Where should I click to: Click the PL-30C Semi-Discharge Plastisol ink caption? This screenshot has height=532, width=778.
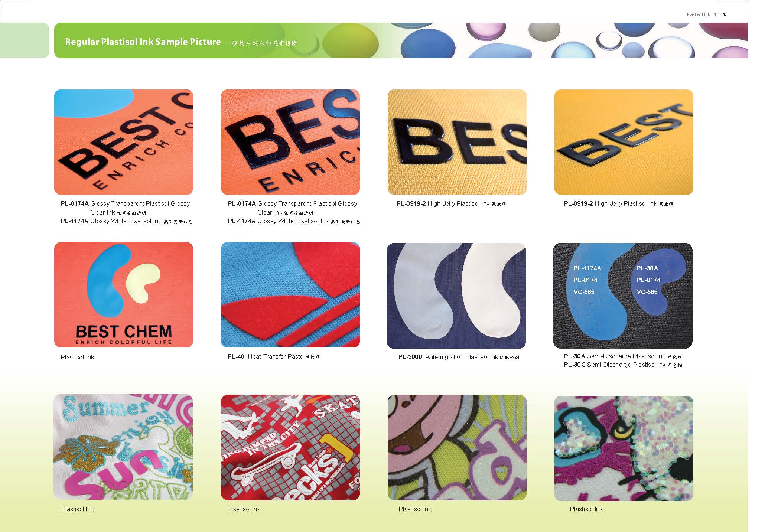(x=623, y=365)
